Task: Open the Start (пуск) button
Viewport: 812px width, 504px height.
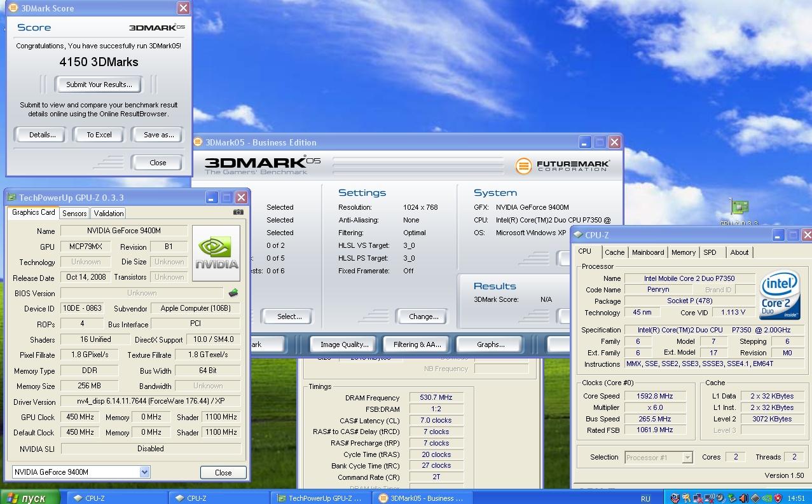Action: tap(30, 498)
